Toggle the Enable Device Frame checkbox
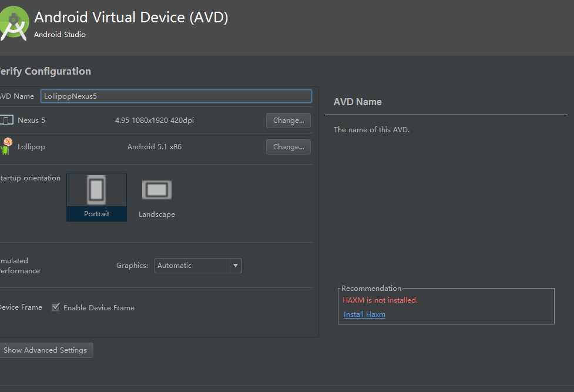This screenshot has width=574, height=392. tap(56, 307)
